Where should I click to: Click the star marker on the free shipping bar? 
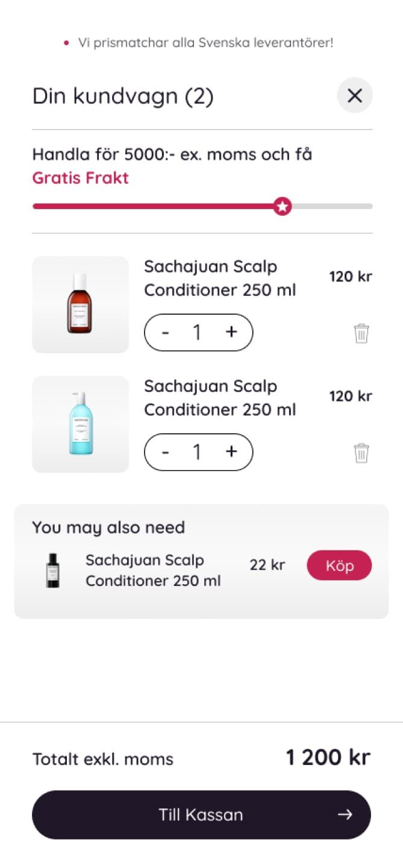pos(282,206)
